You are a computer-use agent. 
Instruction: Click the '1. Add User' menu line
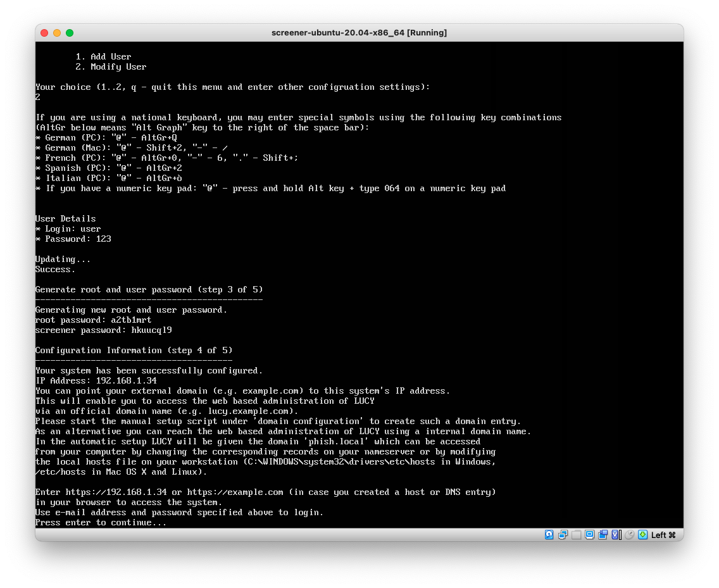tap(111, 57)
